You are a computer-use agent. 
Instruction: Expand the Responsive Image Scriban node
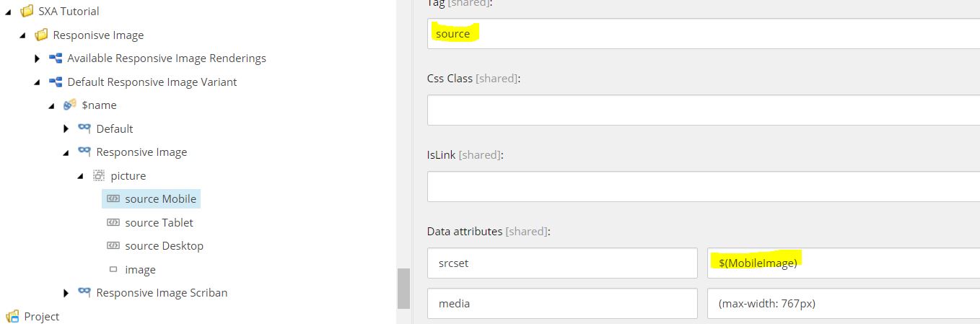[x=66, y=293]
